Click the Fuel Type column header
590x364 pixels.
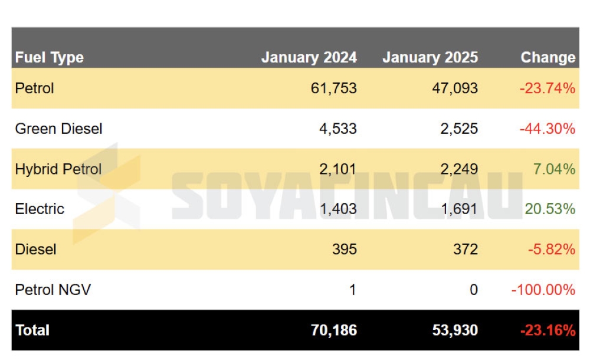coord(50,58)
